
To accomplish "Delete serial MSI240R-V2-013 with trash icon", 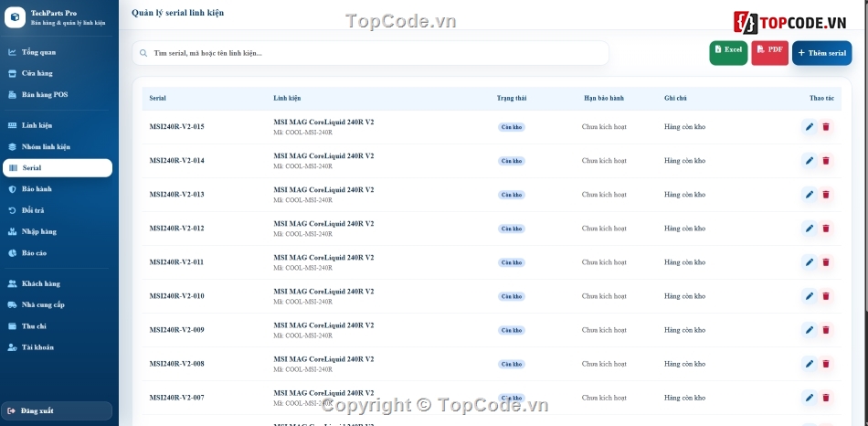I will pos(826,195).
